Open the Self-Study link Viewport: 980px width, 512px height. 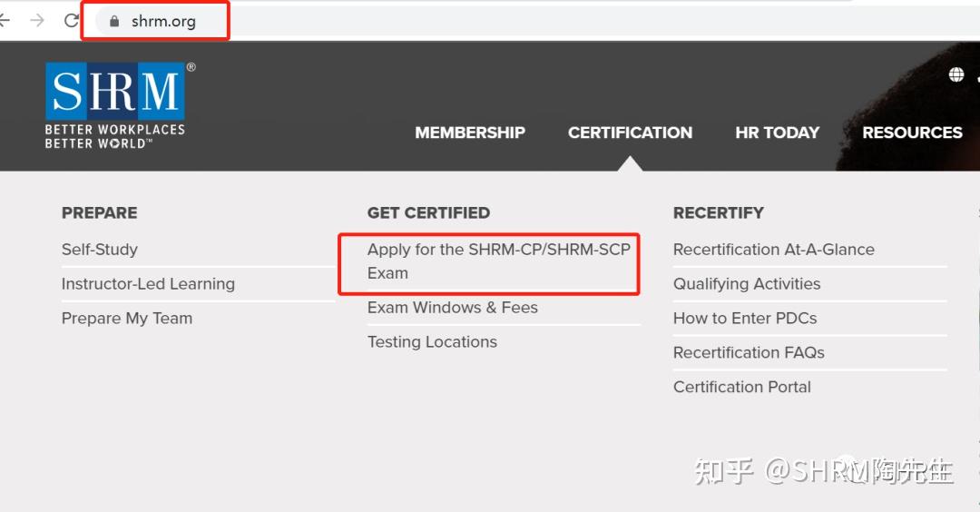pyautogui.click(x=100, y=250)
